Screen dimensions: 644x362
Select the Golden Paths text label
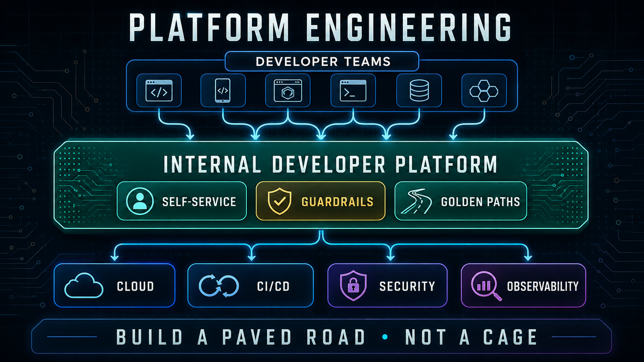tap(480, 202)
